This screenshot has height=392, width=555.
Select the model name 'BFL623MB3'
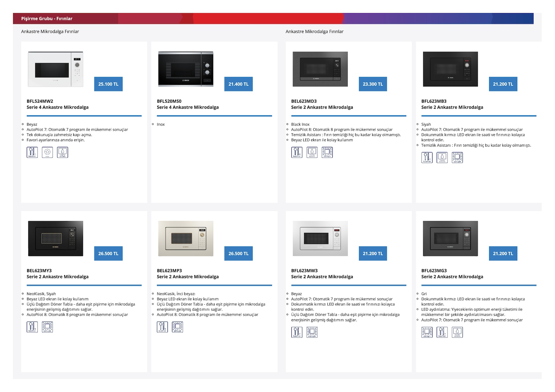(434, 101)
